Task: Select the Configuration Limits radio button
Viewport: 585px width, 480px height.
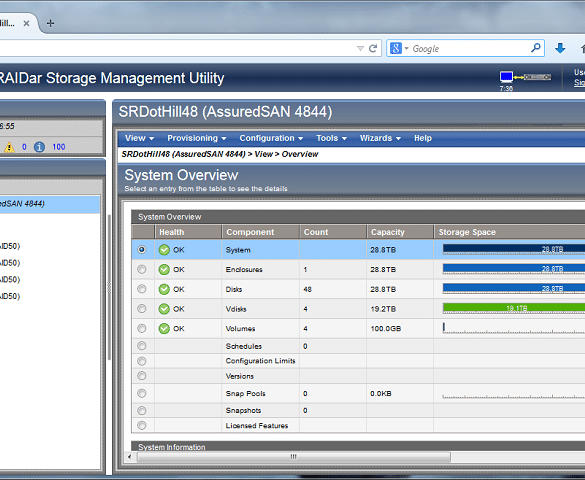Action: click(142, 361)
